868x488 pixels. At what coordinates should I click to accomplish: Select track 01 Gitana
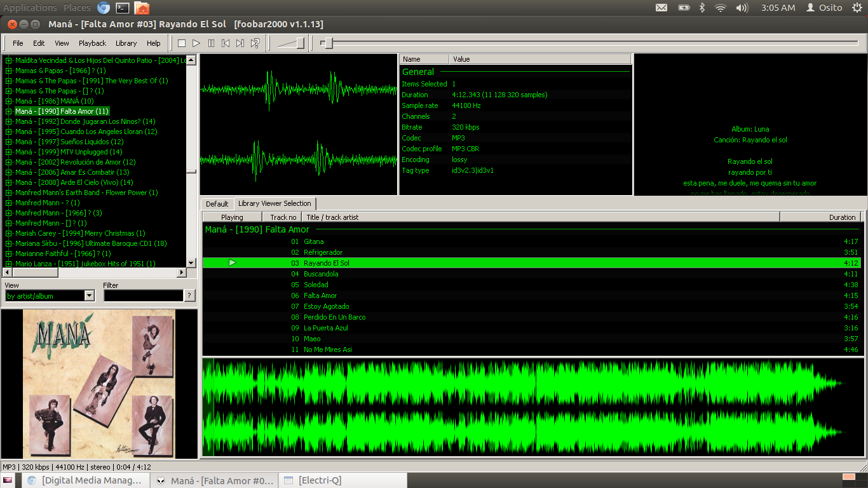532,241
